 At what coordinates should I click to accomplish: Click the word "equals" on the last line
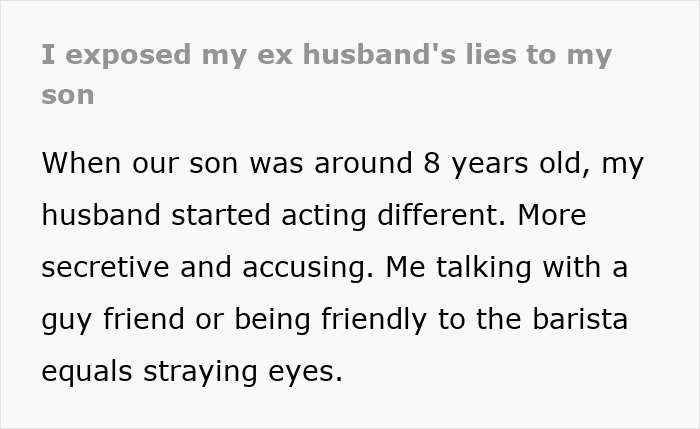[87, 373]
